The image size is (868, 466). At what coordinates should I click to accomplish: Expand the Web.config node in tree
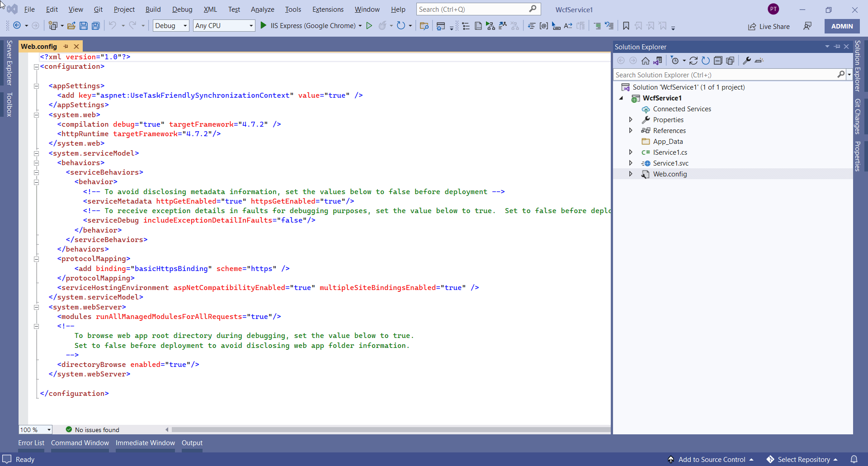click(631, 174)
